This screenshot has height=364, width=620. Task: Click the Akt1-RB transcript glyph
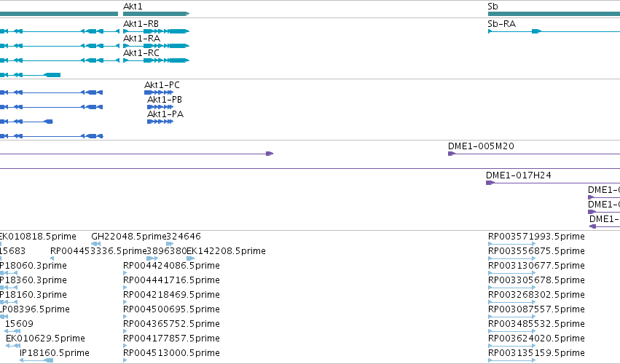156,31
